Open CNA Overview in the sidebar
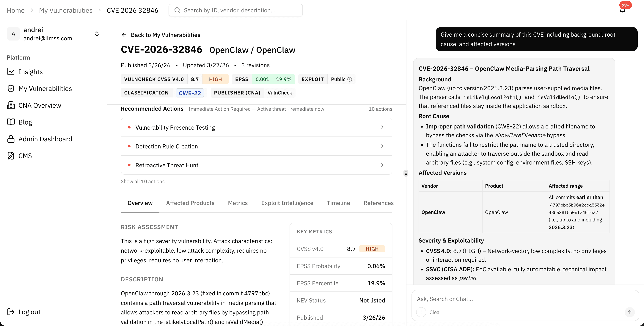Image resolution: width=644 pixels, height=326 pixels. click(40, 105)
